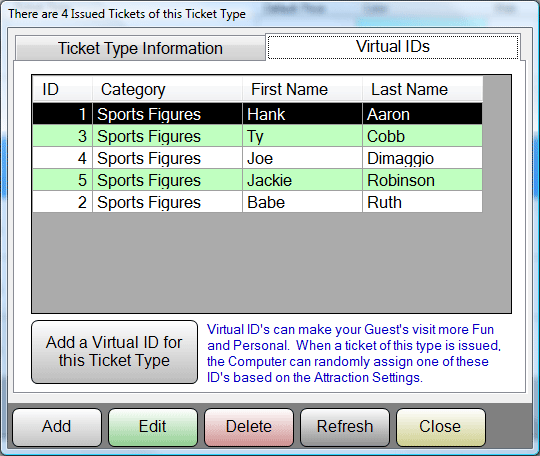Click the red Delete button
The image size is (540, 456).
point(249,427)
